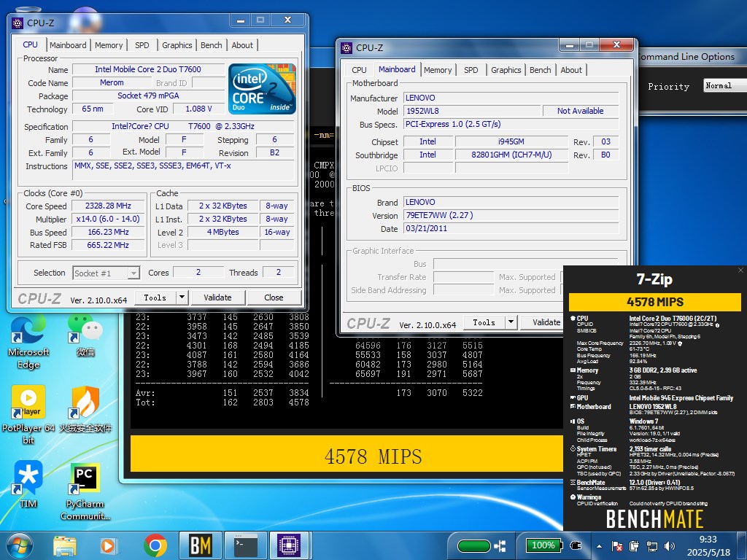Click the Mainboard CPU-Z title bar icon

(347, 47)
